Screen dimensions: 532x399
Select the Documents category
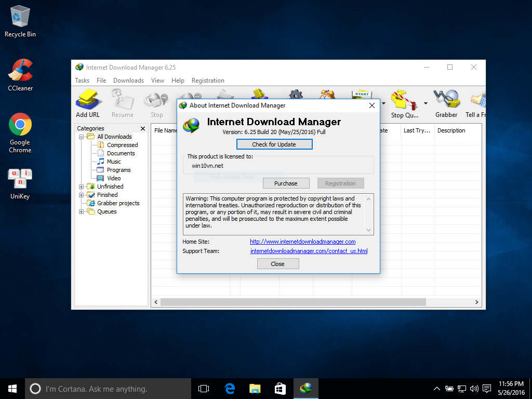121,153
